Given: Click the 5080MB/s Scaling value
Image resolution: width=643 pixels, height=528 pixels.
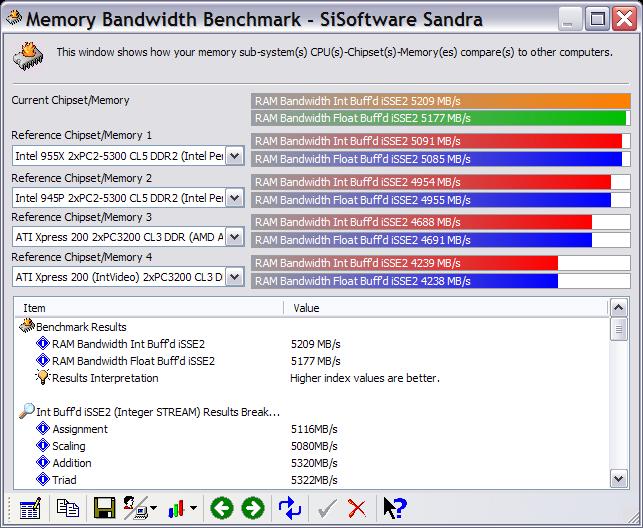Looking at the screenshot, I should pos(314,446).
